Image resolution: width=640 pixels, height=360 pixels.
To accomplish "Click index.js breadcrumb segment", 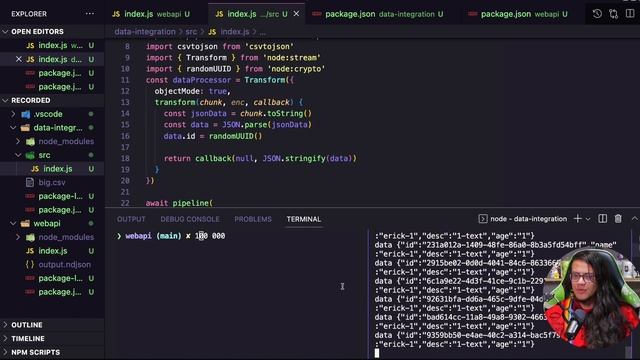I will (x=235, y=31).
